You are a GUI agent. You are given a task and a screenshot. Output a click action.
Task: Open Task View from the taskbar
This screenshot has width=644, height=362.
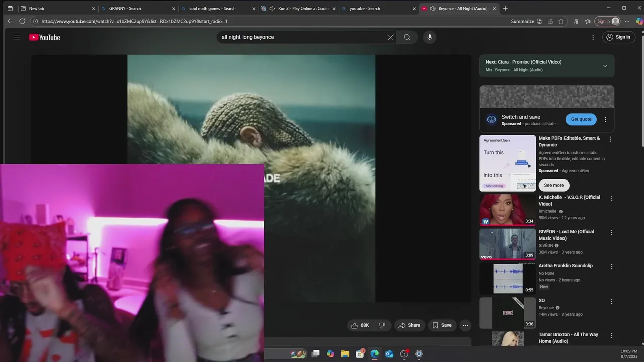coord(316,354)
